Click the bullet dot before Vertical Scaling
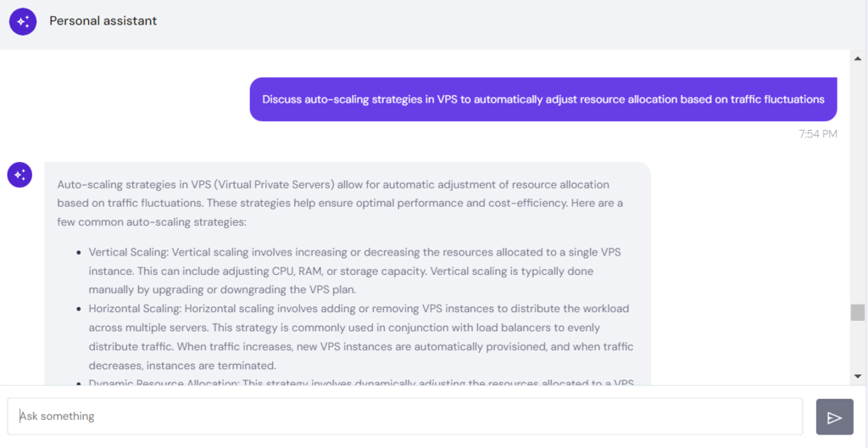 pos(78,253)
